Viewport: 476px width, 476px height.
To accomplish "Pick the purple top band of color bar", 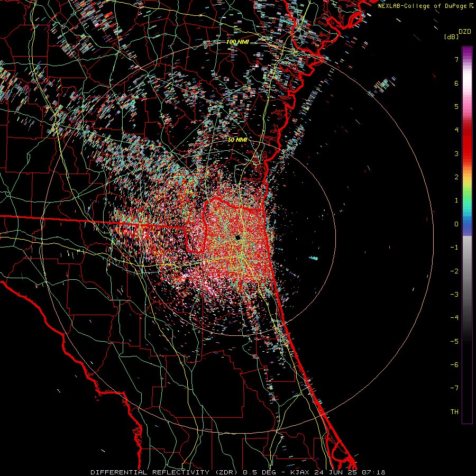I will point(467,52).
